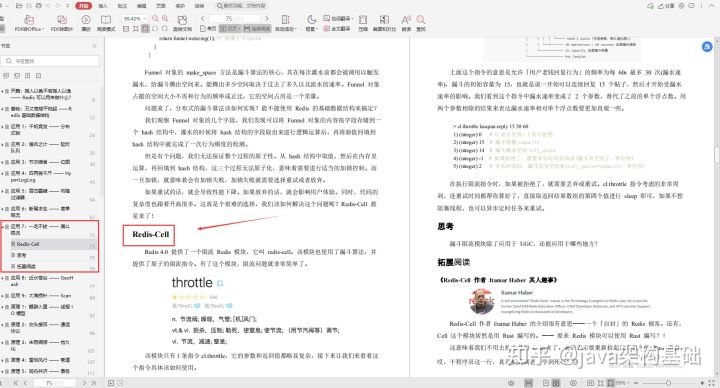Viewport: 720px width, 388px height.
Task: Open the 压缩 compress tool
Action: click(363, 23)
